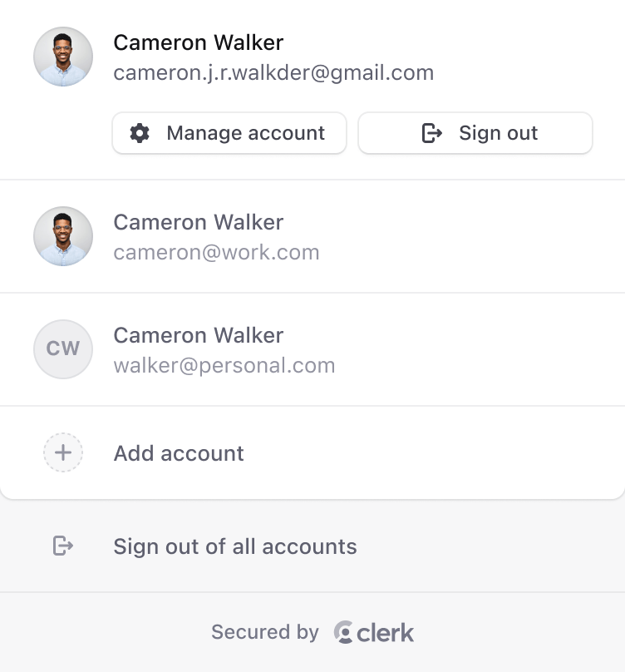Click the sign-out arrow icon in the Sign out button
625x672 pixels.
click(x=432, y=133)
